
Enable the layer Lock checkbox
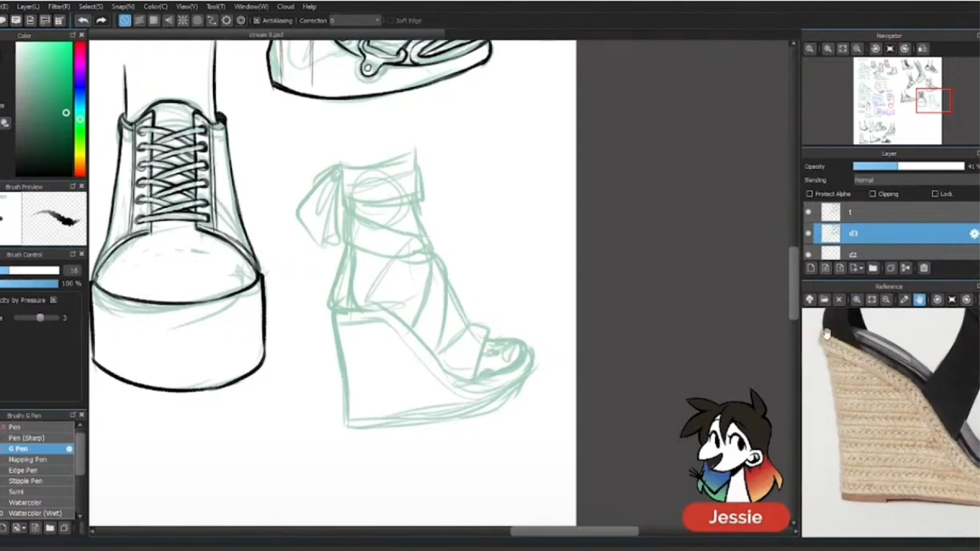tap(935, 194)
